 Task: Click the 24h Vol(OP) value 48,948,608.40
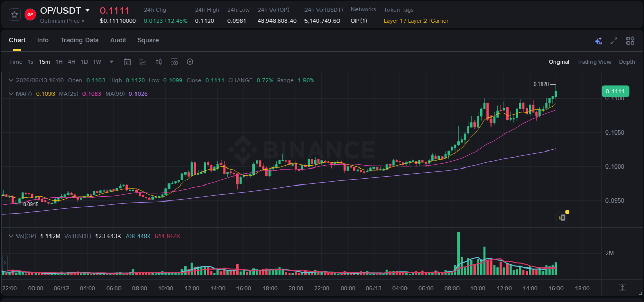[x=277, y=21]
